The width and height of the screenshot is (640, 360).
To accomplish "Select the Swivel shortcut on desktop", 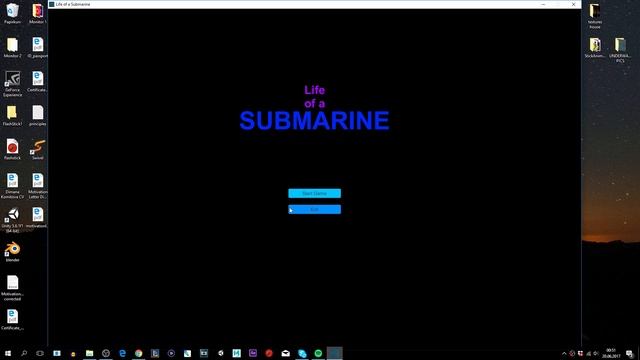I will pos(38,149).
